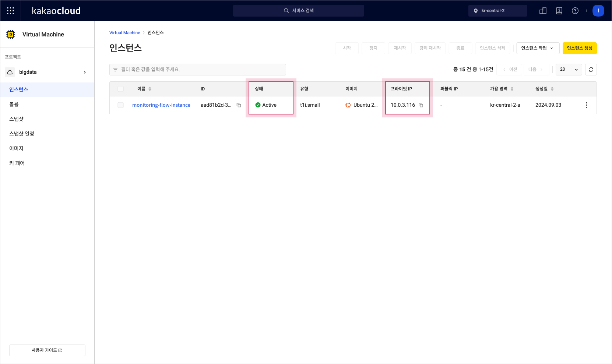The width and height of the screenshot is (612, 364).
Task: Click the 다음 pagination button
Action: point(536,70)
